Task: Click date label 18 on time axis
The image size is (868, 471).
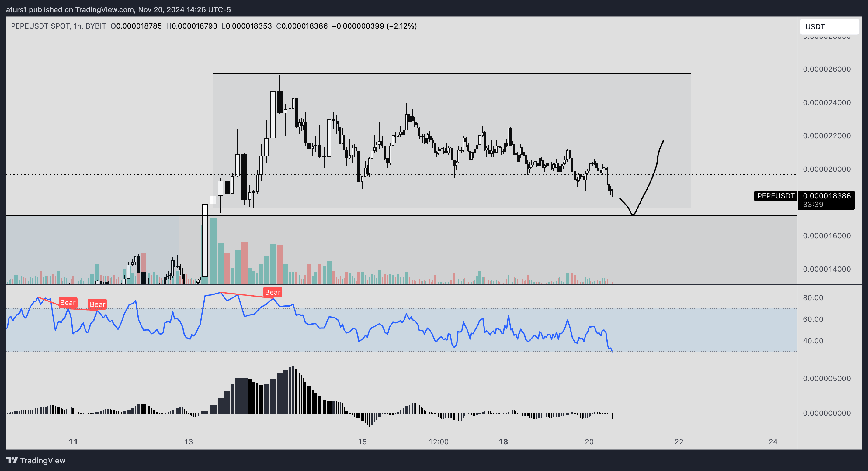Action: (503, 442)
